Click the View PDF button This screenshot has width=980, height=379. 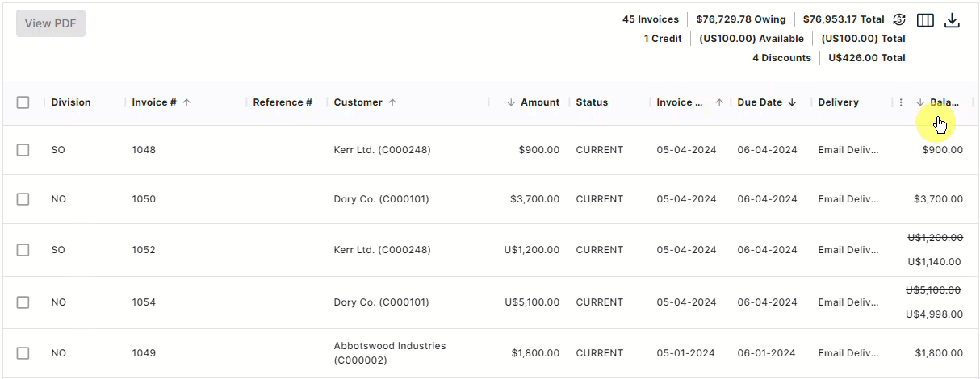[x=50, y=23]
